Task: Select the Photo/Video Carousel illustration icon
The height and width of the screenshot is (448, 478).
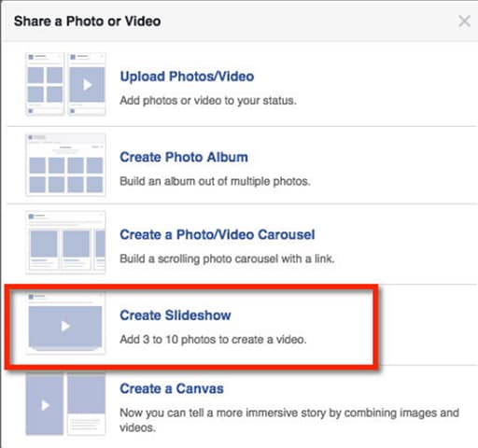Action: [x=65, y=243]
